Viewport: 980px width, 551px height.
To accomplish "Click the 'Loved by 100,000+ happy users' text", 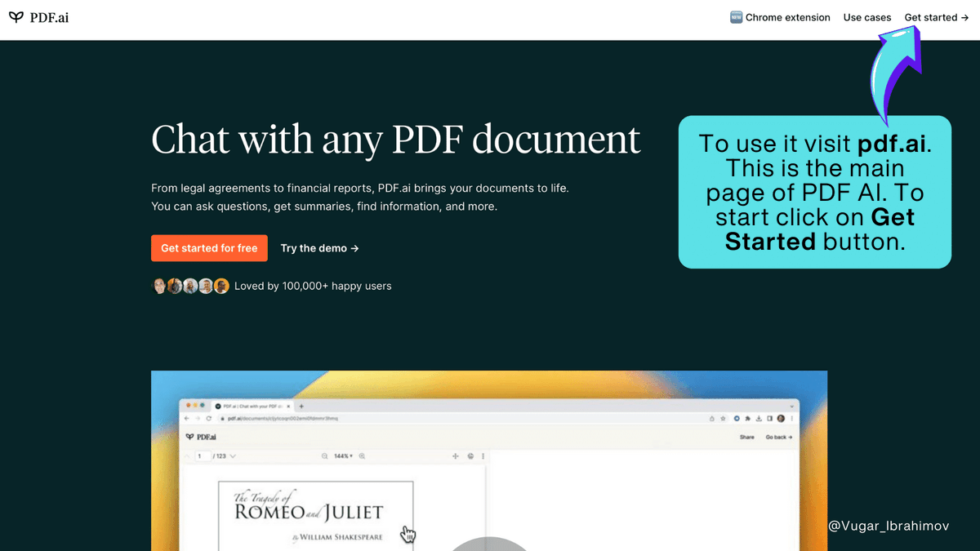I will coord(313,286).
